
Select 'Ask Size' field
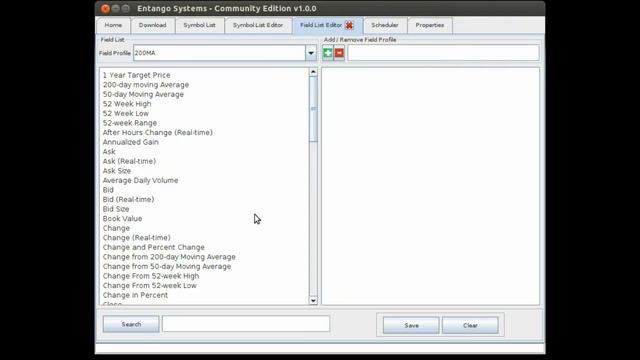(x=117, y=171)
